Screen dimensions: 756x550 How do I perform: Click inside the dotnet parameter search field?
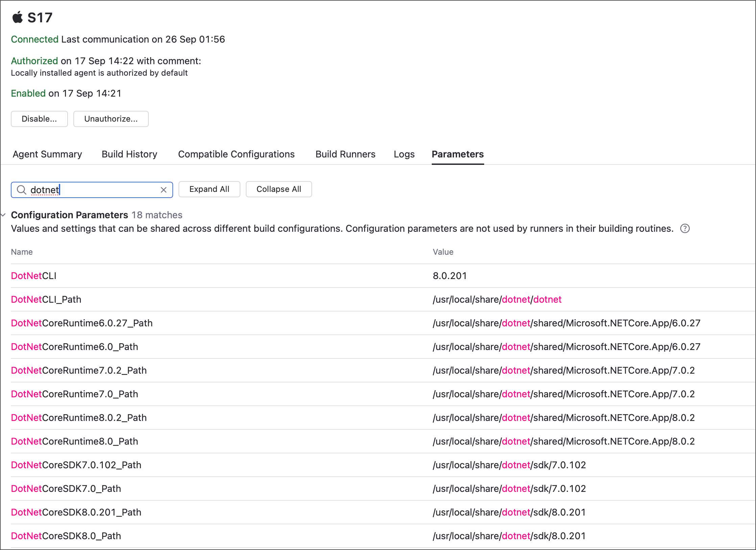(101, 190)
